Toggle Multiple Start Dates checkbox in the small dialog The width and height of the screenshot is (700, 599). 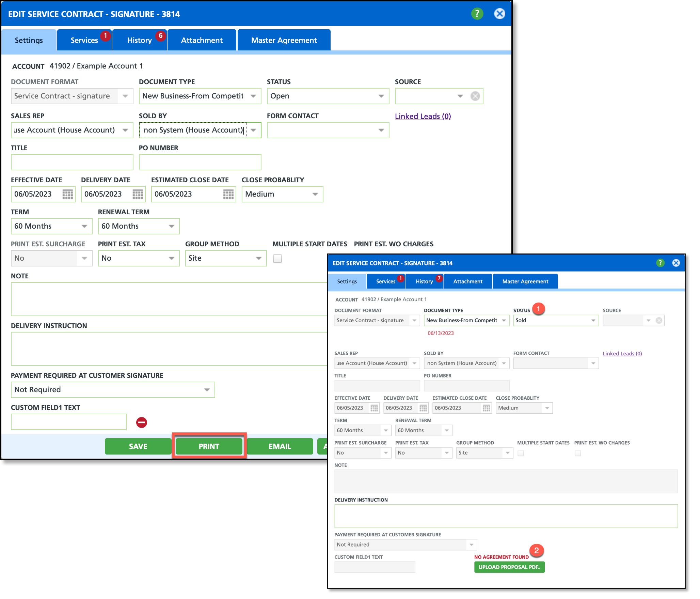coord(521,453)
